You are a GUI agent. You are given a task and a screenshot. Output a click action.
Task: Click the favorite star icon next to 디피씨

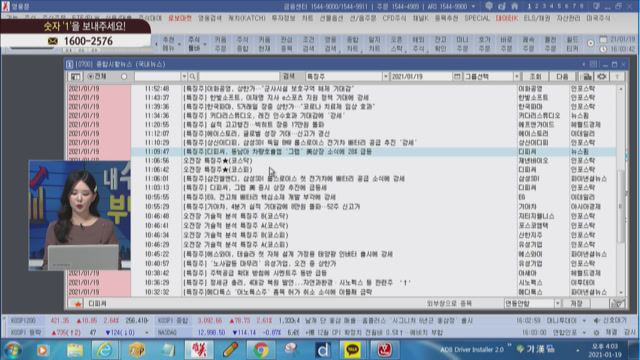click(x=77, y=303)
